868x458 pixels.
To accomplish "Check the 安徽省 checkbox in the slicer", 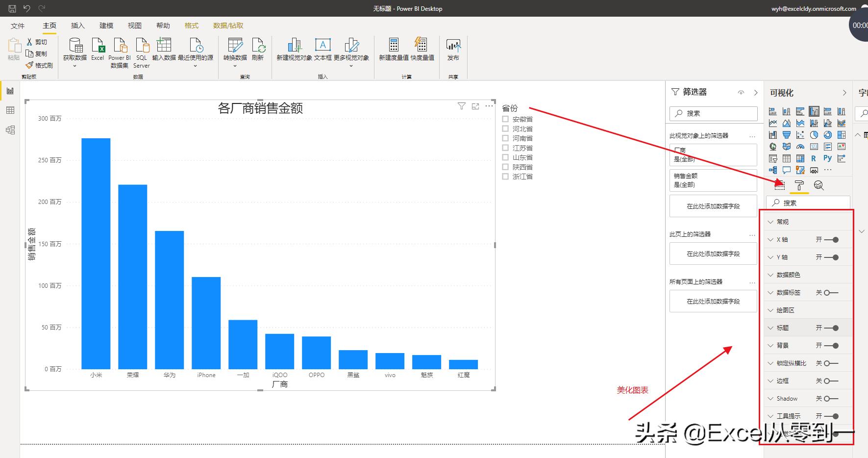I will click(x=505, y=119).
